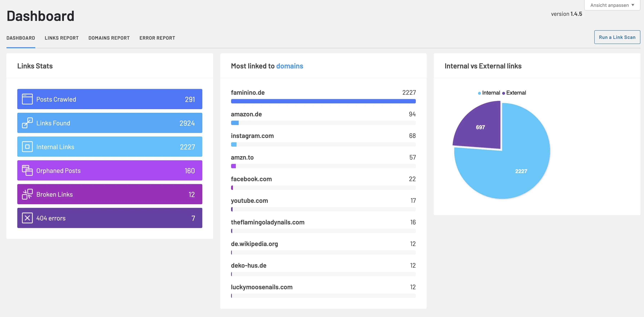
Task: Expand the view options with the arrow
Action: 633,5
